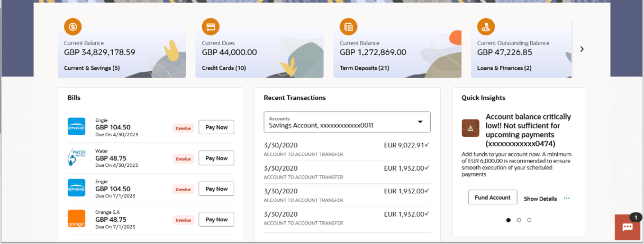The image size is (644, 244).
Task: Open the Credit Cards (10) summary card
Action: (259, 53)
